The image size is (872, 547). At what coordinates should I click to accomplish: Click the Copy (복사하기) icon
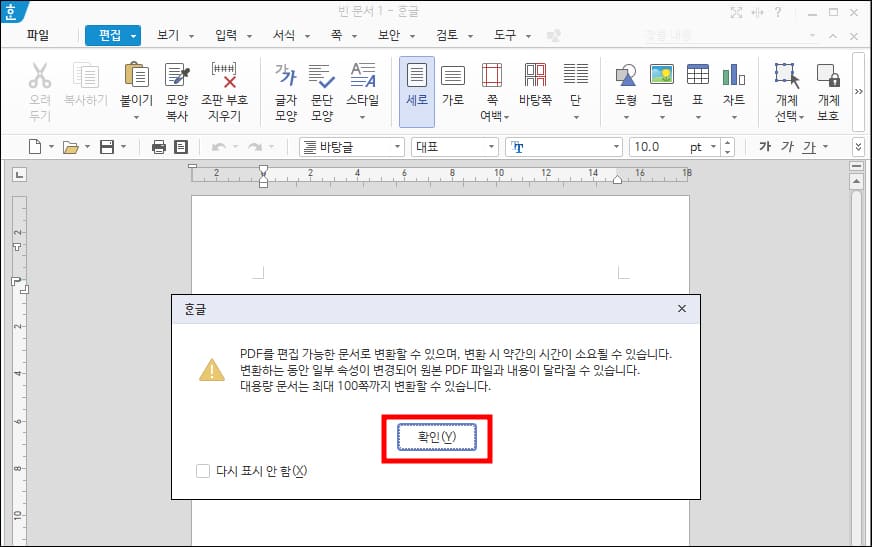pyautogui.click(x=86, y=76)
